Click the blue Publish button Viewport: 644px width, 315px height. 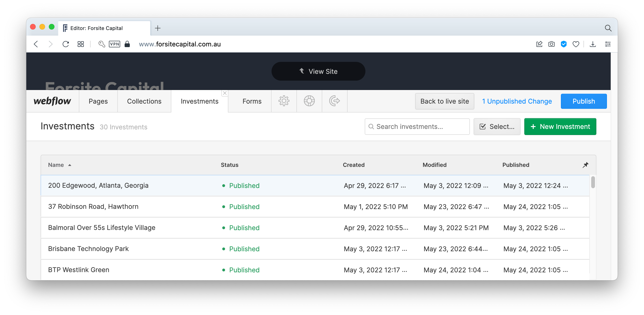(583, 101)
